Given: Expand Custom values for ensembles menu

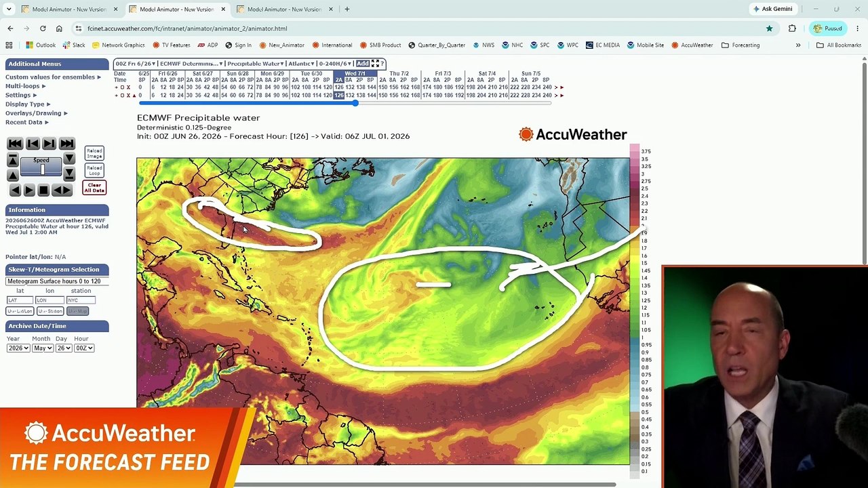Looking at the screenshot, I should click(54, 77).
